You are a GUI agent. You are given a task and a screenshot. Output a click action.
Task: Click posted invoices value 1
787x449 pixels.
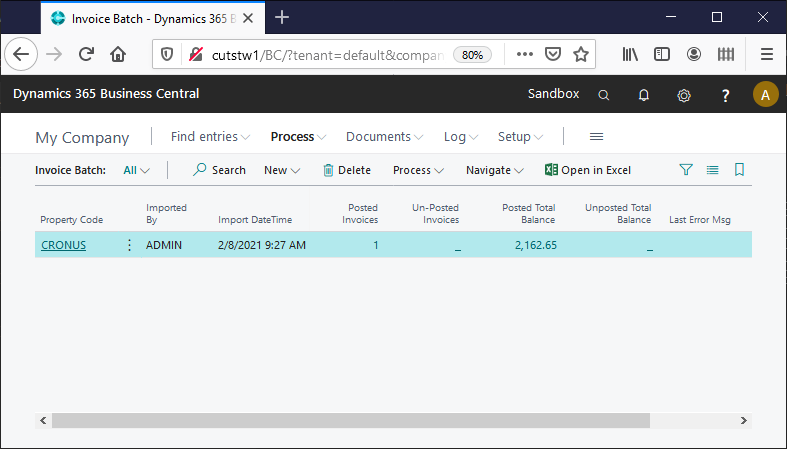375,245
